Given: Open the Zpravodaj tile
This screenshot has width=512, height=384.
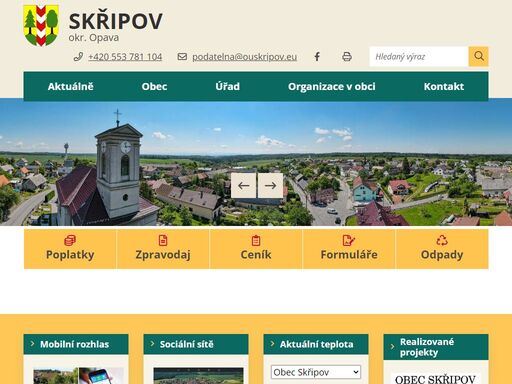Looking at the screenshot, I should click(163, 249).
